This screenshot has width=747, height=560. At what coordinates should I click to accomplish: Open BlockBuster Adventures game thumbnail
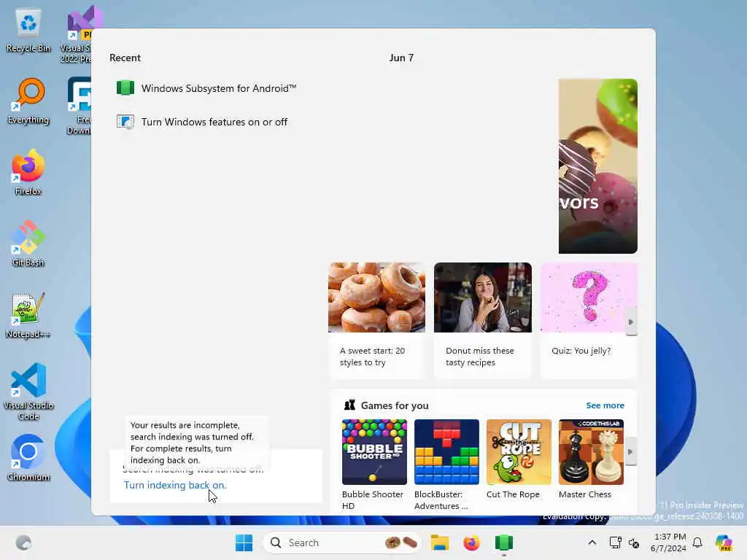[446, 452]
